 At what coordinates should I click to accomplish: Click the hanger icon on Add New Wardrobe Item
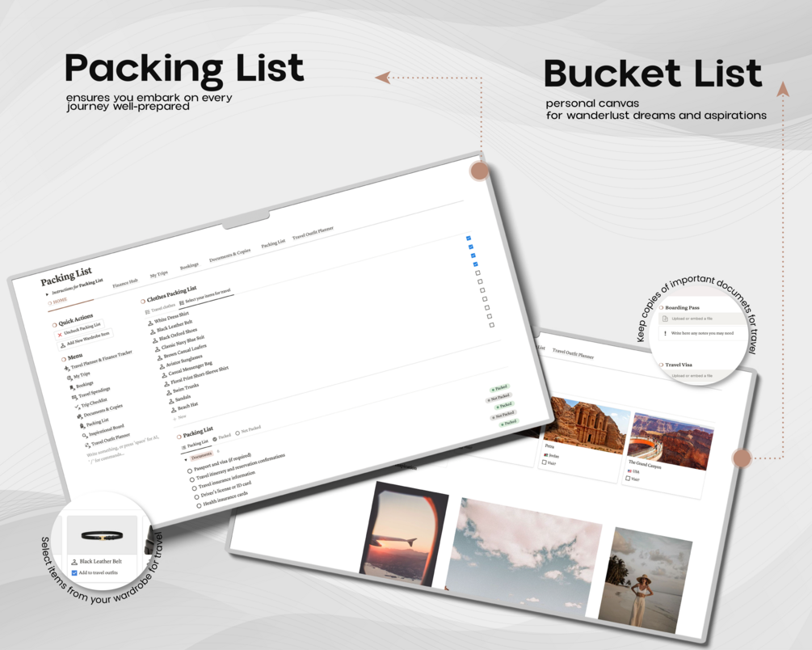point(63,344)
